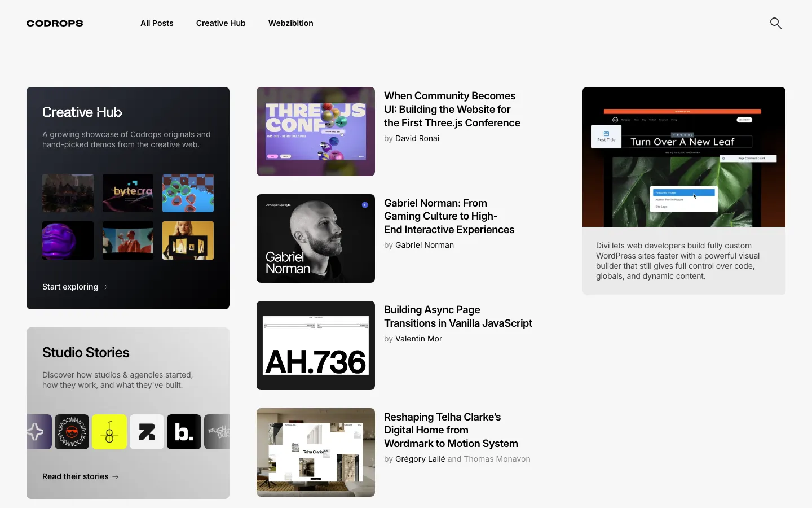View author Thomas Monavon

click(x=497, y=459)
